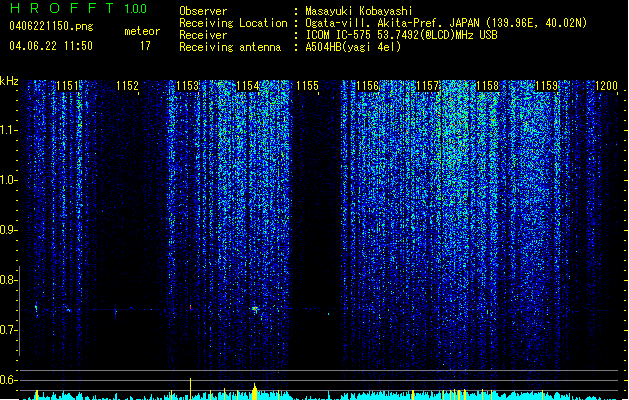Click the "Observer" field label
The image size is (629, 400).
coord(203,11)
